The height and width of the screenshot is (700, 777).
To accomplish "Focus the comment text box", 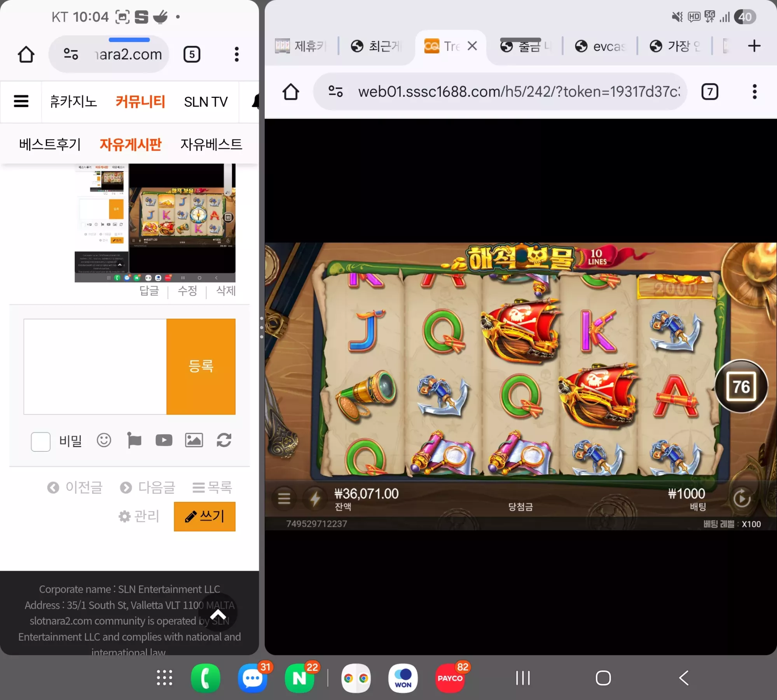I will [95, 367].
